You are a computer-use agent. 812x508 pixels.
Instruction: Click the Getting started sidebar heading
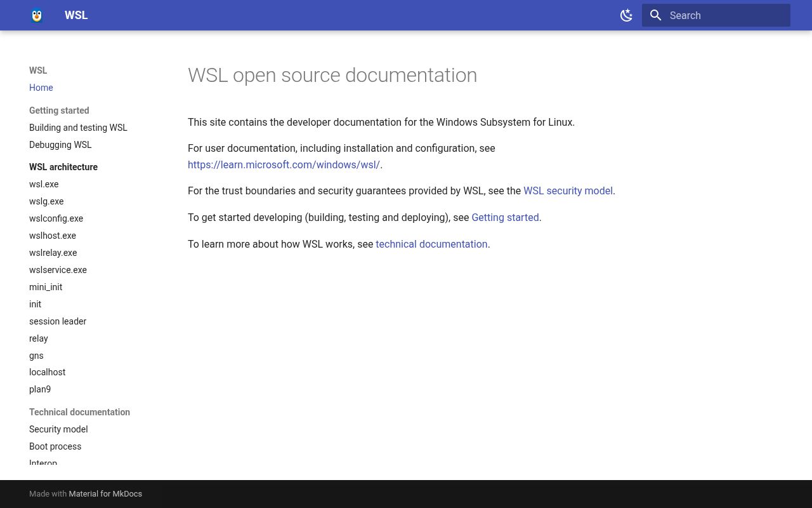pyautogui.click(x=59, y=110)
